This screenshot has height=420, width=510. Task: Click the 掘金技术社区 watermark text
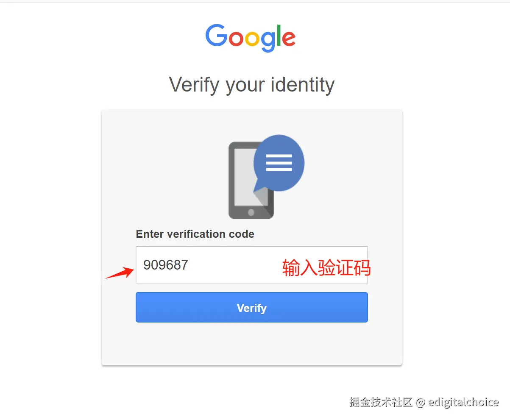[x=381, y=402]
